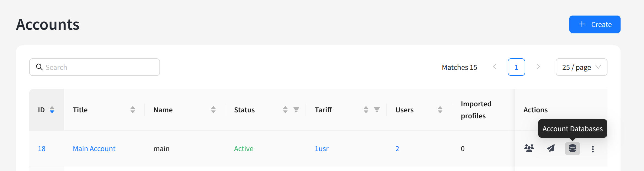Click the paper plane icon in Actions
644x171 pixels.
point(551,148)
